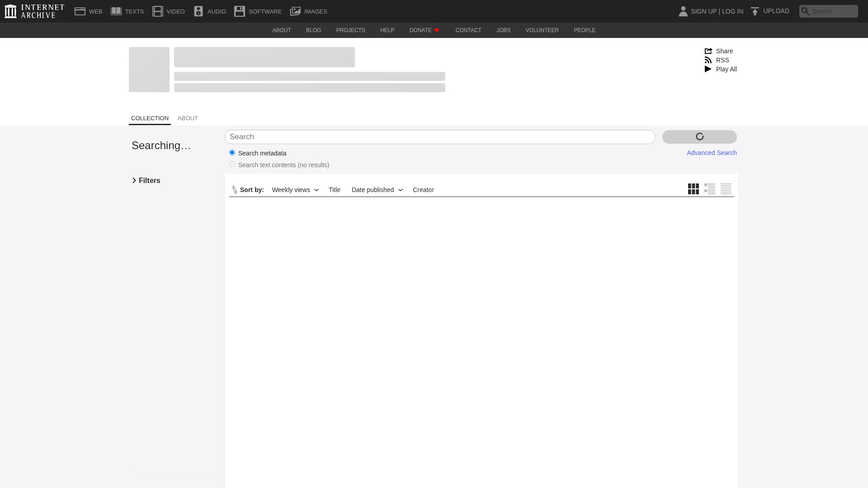Open the Internet Archive home logo
Viewport: 868px width, 488px height.
pos(34,11)
